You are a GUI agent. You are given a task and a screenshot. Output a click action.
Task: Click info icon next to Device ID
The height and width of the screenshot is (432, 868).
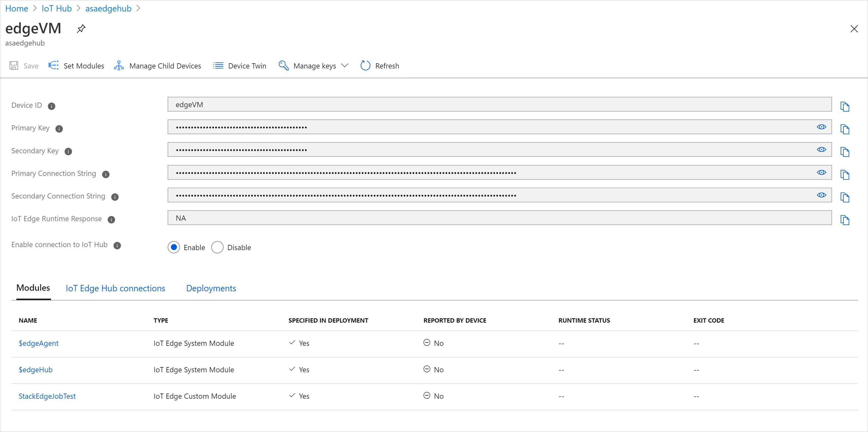[x=52, y=106]
